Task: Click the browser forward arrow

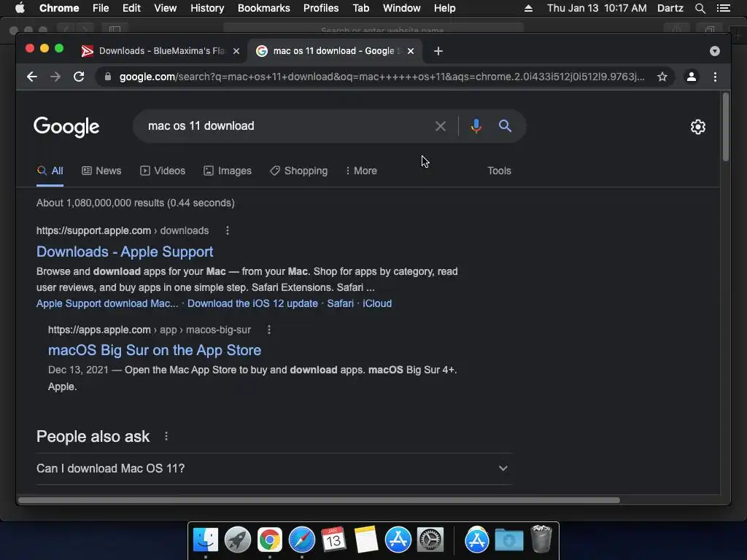Action: (x=55, y=77)
